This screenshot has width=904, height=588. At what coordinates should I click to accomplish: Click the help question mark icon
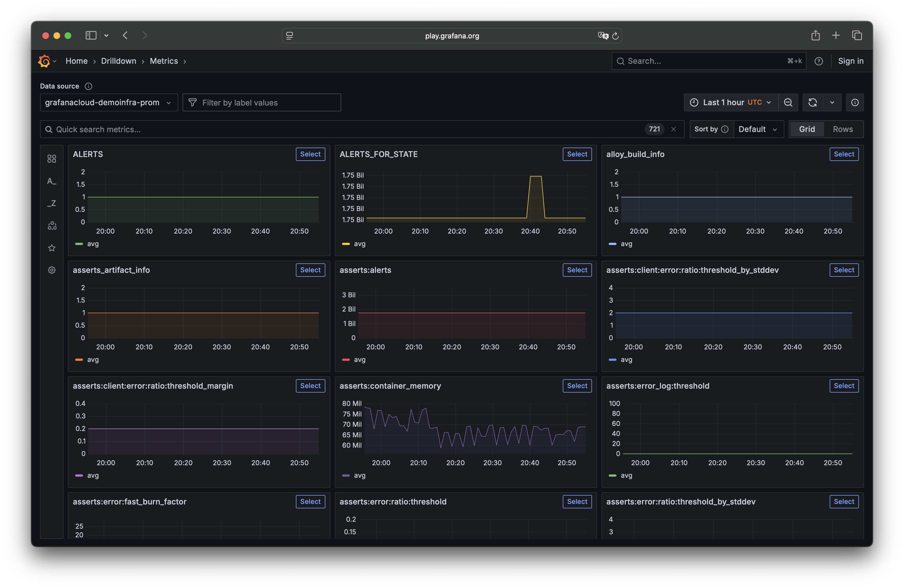click(819, 61)
